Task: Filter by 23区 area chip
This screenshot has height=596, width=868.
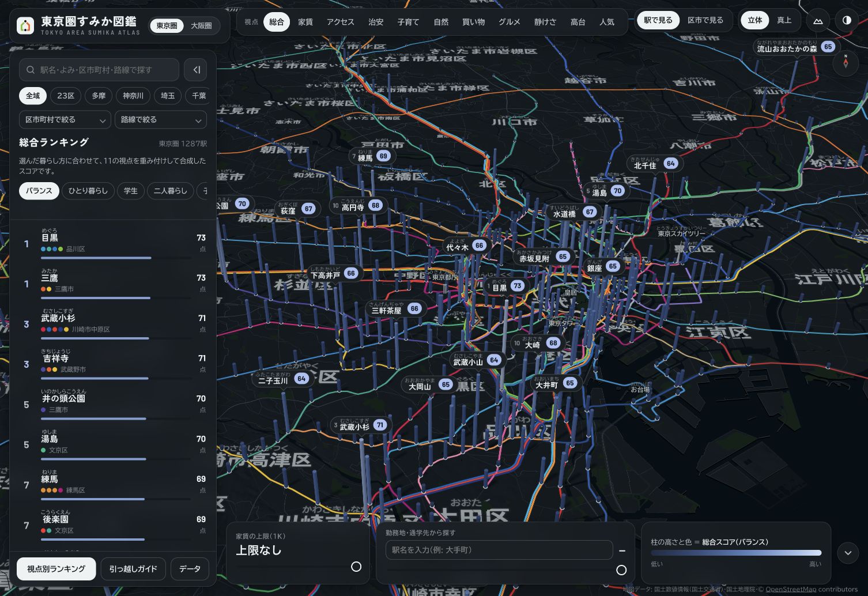Action: click(x=66, y=96)
